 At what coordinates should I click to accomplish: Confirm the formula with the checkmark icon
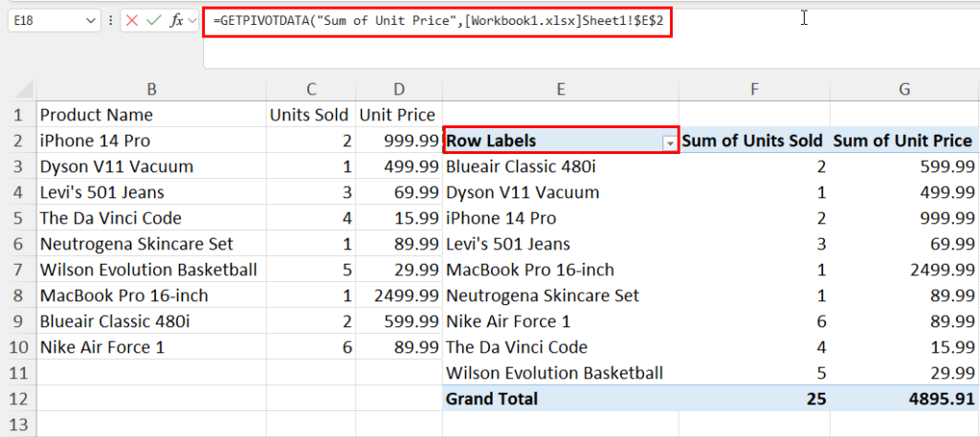[x=154, y=21]
